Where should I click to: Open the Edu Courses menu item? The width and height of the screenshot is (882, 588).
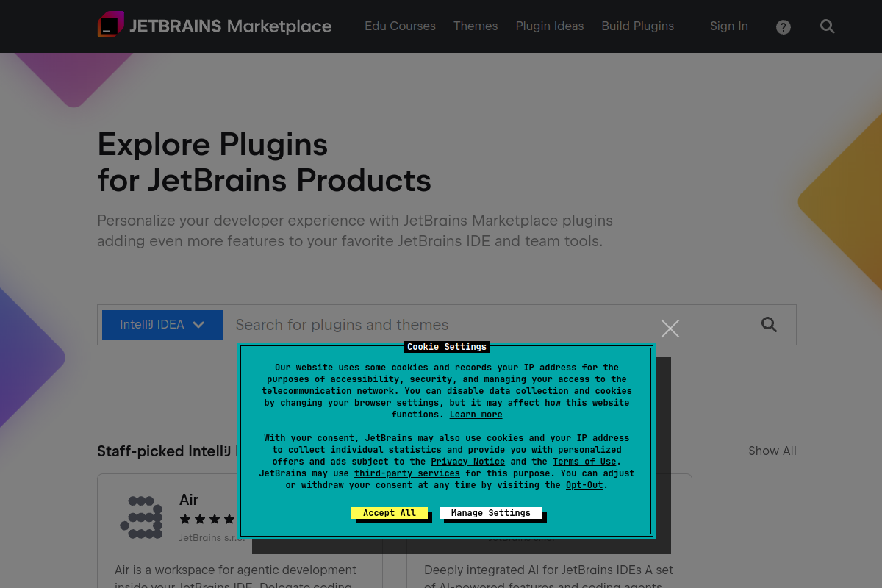[400, 26]
